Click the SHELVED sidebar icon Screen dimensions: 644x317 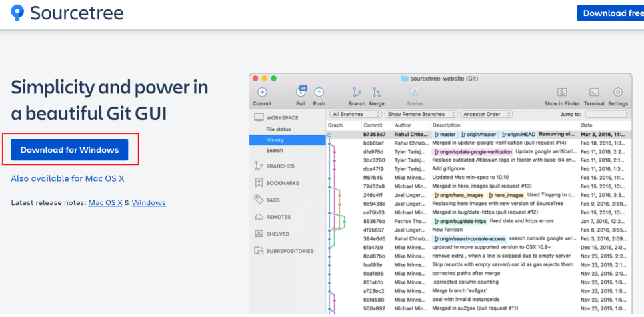click(x=259, y=234)
